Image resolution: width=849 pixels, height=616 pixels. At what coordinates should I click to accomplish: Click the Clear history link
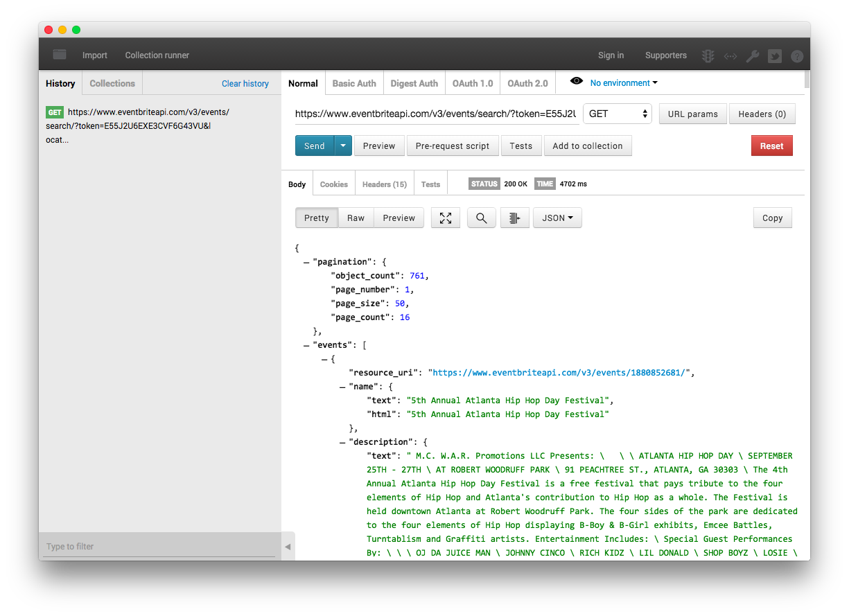point(245,84)
